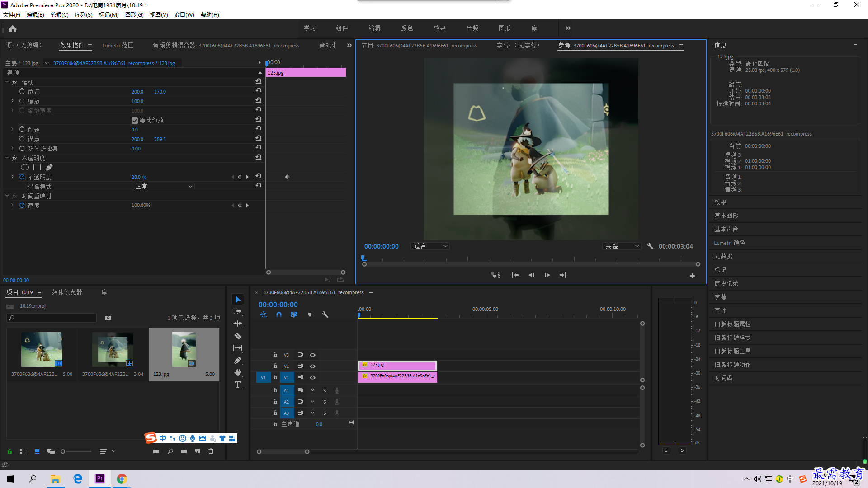This screenshot has height=488, width=868.
Task: Create 4-point polygon mask under Opacity
Action: click(37, 168)
